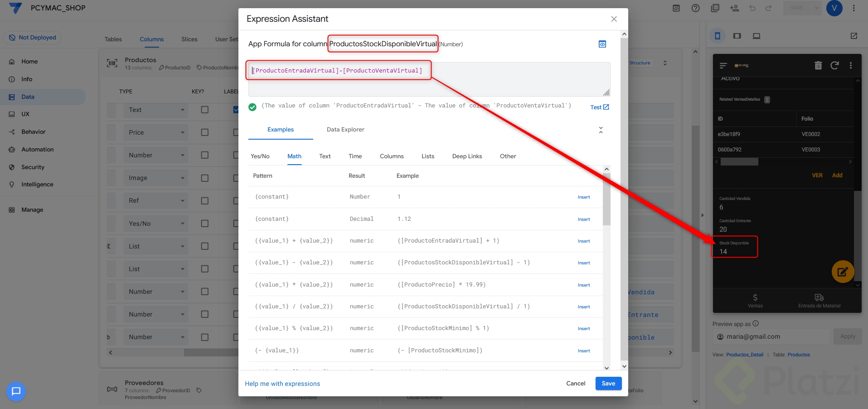Open column preview icon next to formula title
Viewport: 868px width, 409px height.
coord(602,44)
